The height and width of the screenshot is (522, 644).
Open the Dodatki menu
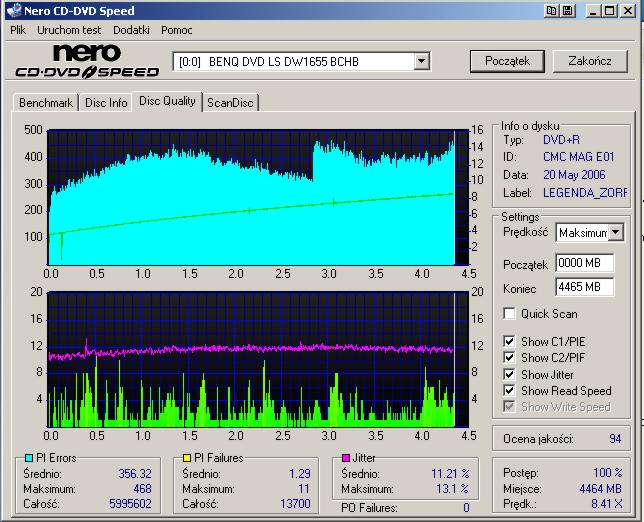click(131, 30)
